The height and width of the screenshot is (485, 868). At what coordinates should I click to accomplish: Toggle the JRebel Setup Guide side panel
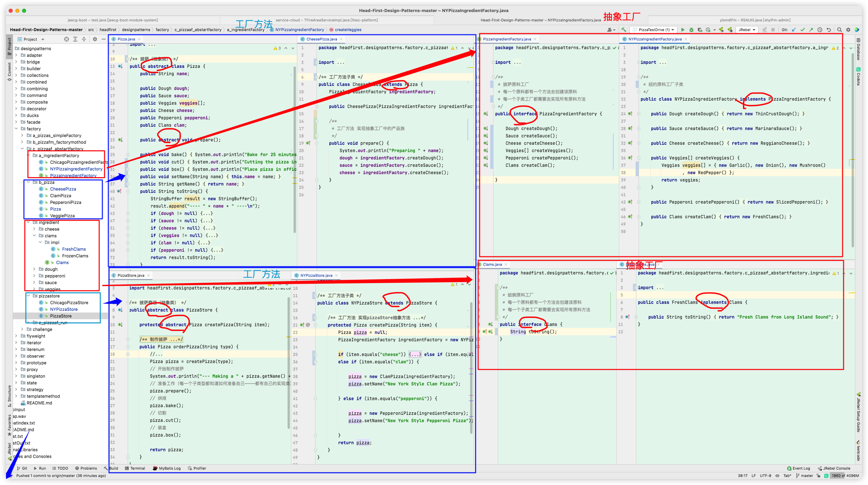pos(858,412)
